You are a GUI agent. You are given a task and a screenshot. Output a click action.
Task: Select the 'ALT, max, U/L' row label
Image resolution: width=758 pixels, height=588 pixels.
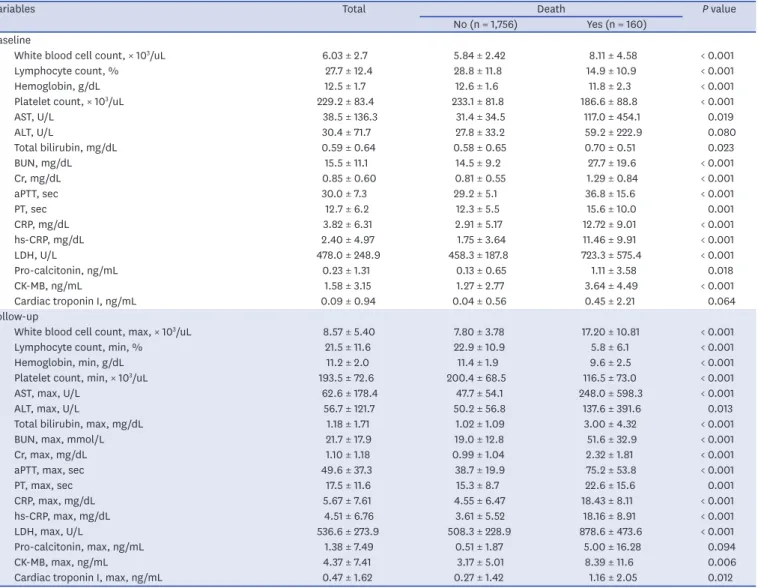(x=46, y=409)
